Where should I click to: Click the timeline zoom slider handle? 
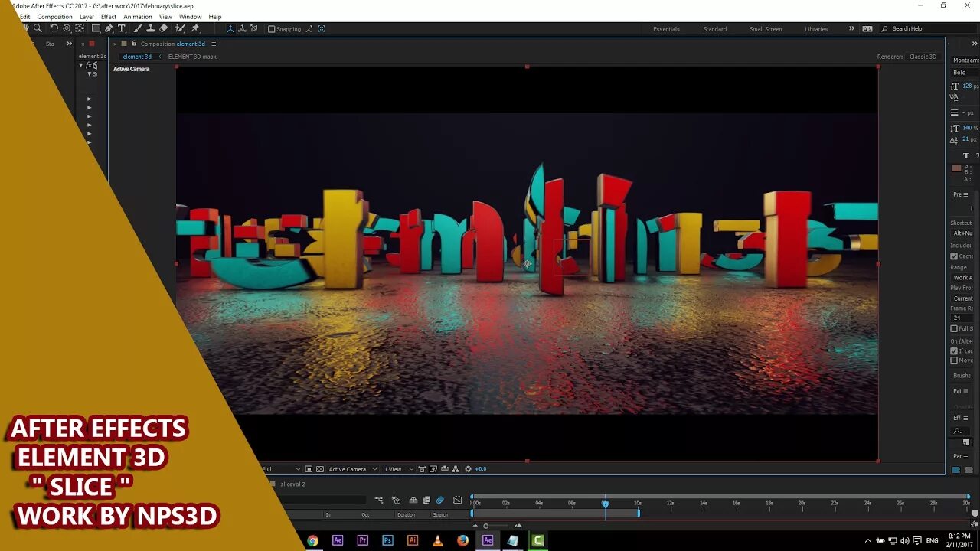click(x=485, y=526)
